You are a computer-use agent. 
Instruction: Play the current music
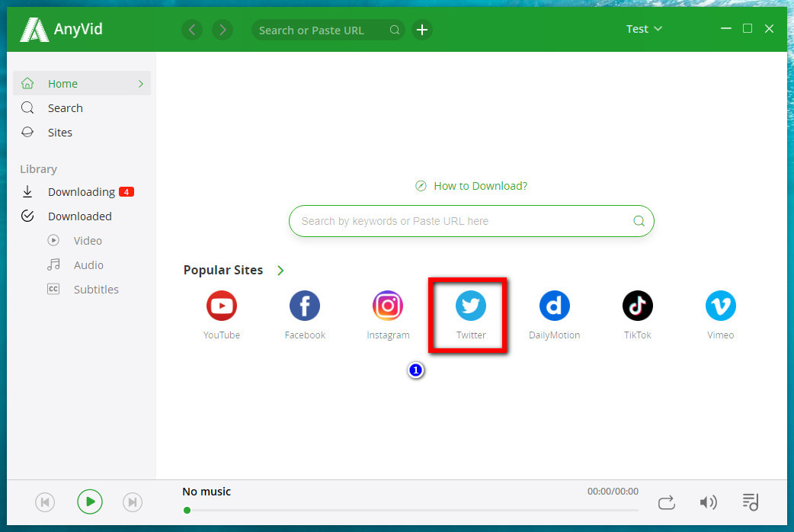click(x=90, y=502)
